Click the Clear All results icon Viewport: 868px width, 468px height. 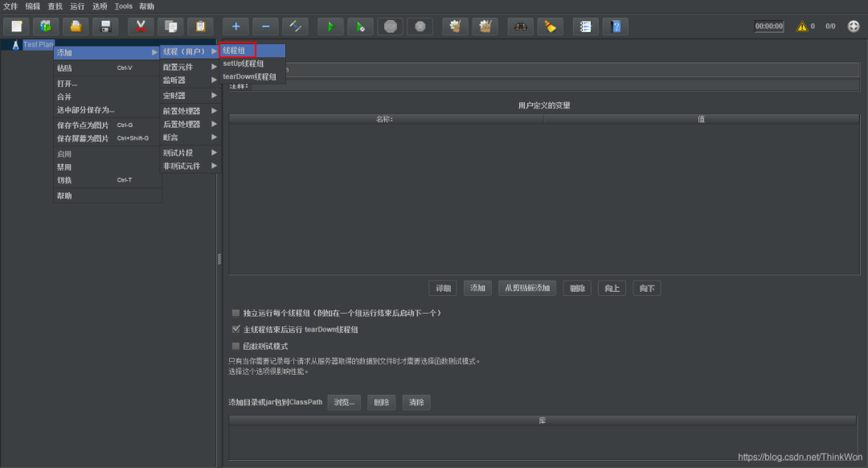(485, 26)
